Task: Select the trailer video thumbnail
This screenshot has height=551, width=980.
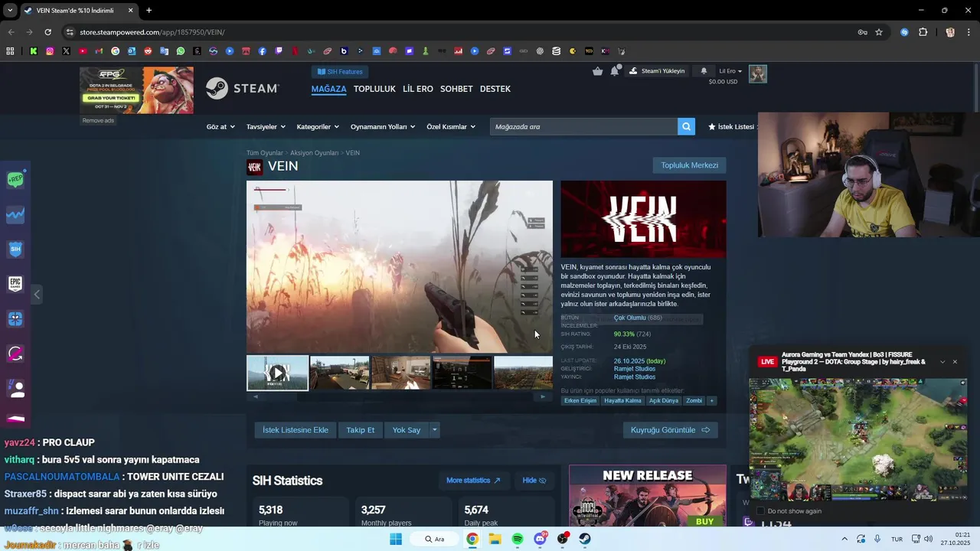Action: 277,373
